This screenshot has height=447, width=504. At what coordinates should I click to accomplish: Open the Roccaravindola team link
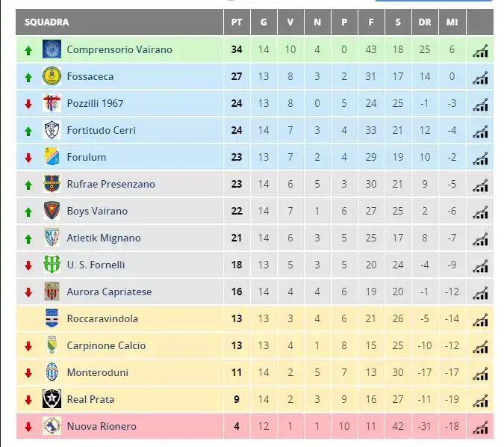point(102,318)
